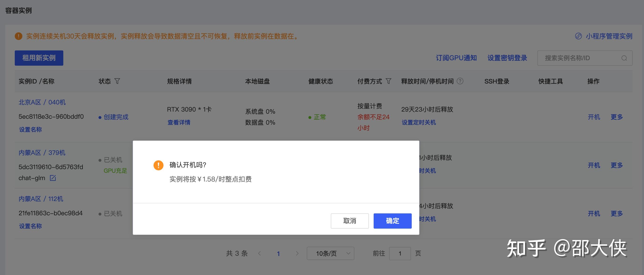Cancel the startup dialog with 取消
The image size is (644, 275).
point(350,221)
